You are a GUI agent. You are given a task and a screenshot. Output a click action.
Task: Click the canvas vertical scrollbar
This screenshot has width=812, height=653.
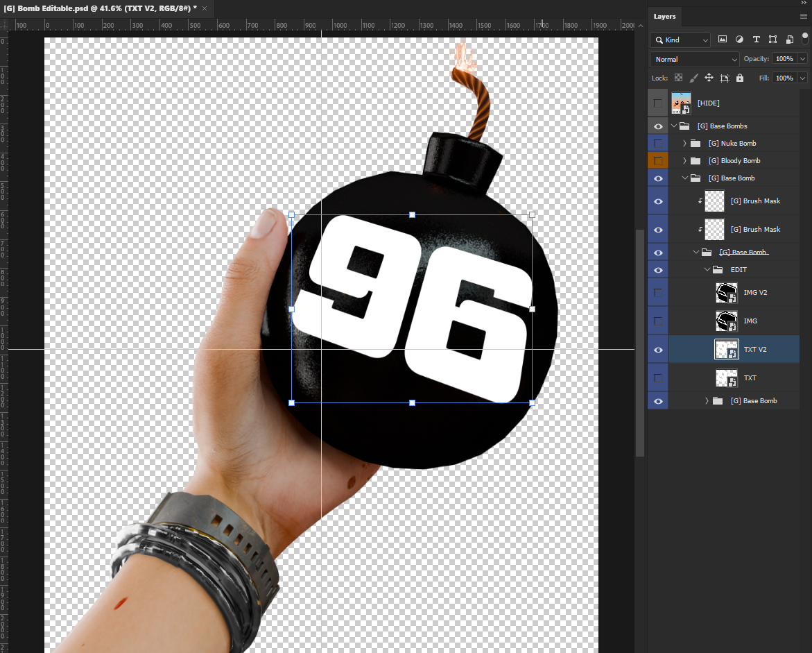(640, 342)
